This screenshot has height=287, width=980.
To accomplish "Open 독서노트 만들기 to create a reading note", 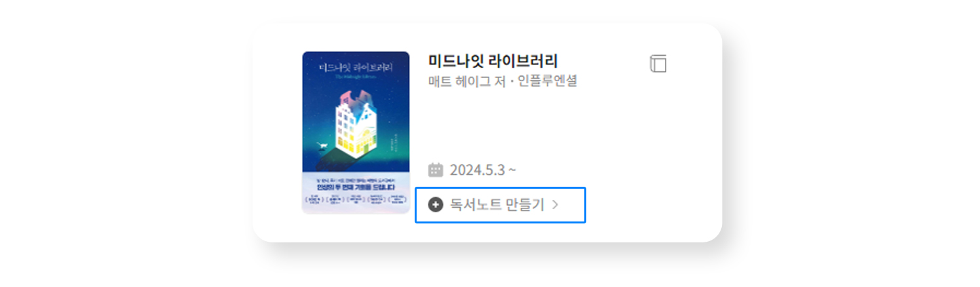I will coord(497,204).
